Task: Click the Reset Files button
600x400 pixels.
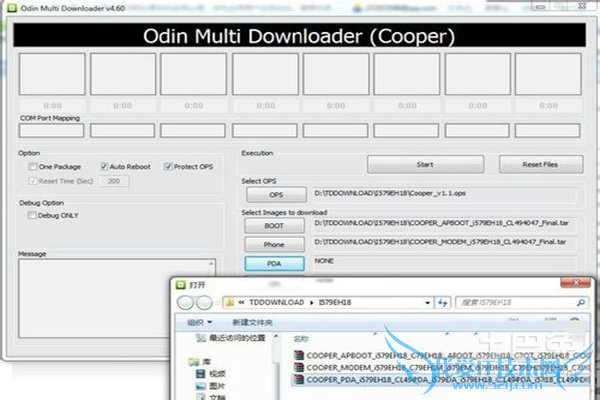Action: 541,165
